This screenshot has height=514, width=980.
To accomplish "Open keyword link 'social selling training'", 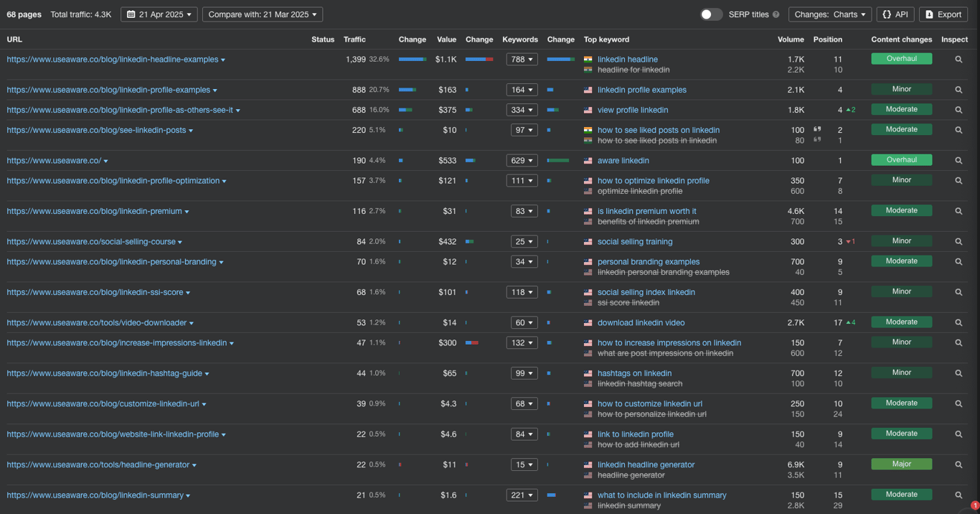I will [635, 242].
